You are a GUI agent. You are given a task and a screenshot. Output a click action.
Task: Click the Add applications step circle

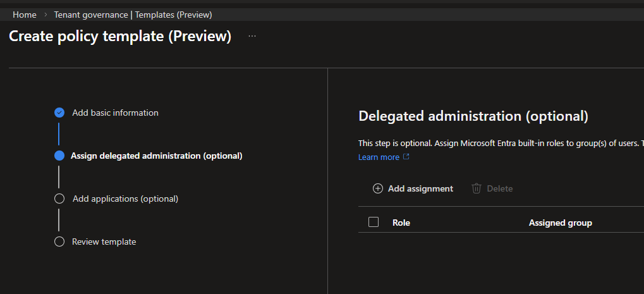59,199
